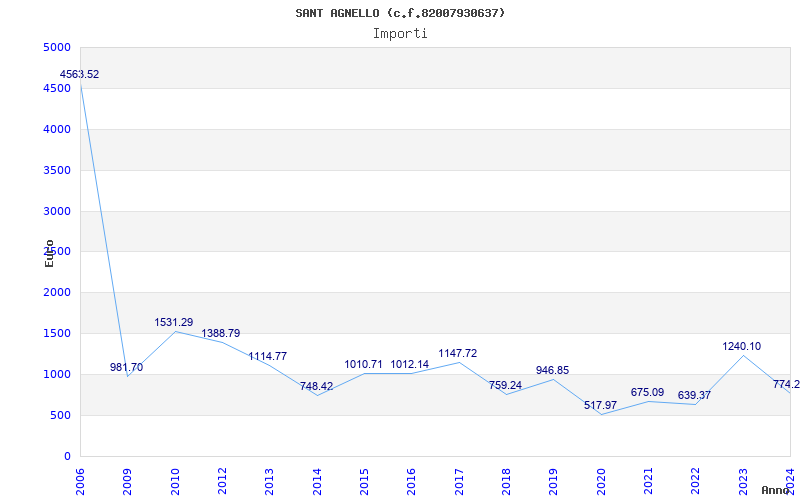Click the 1000 y-axis tick label

click(x=58, y=374)
